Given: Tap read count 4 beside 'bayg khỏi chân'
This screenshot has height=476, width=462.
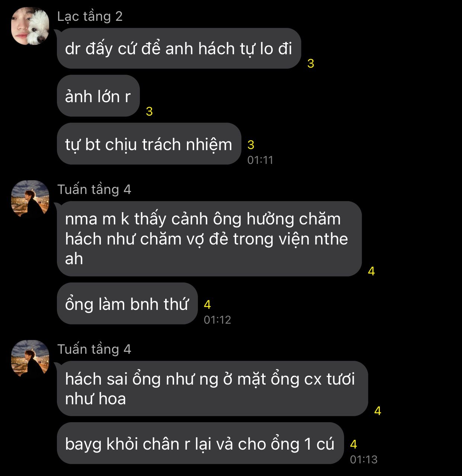Looking at the screenshot, I should [x=353, y=444].
